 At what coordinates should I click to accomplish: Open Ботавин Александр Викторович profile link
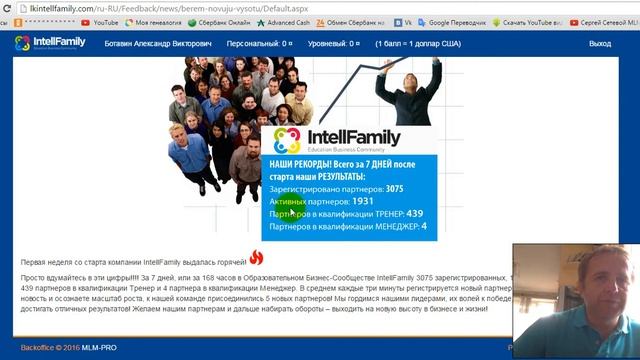click(x=158, y=44)
